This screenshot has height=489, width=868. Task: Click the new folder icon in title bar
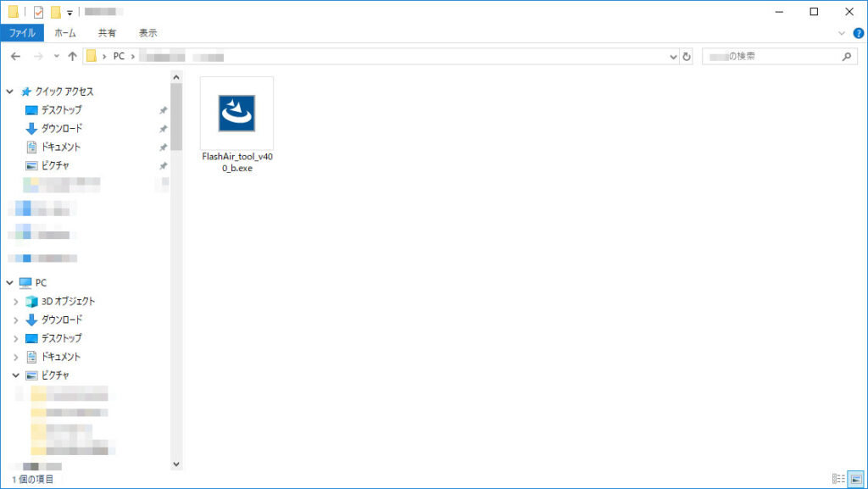[55, 12]
